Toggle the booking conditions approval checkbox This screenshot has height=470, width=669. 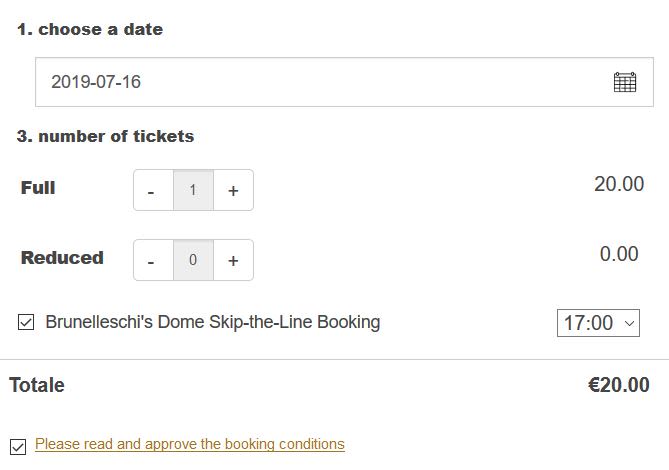tap(18, 446)
